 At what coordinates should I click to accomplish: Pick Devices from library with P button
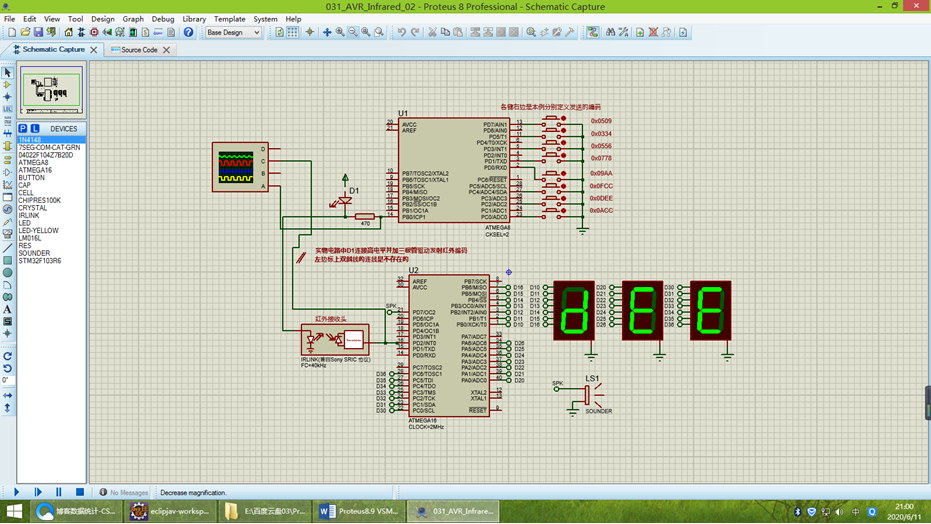(23, 129)
